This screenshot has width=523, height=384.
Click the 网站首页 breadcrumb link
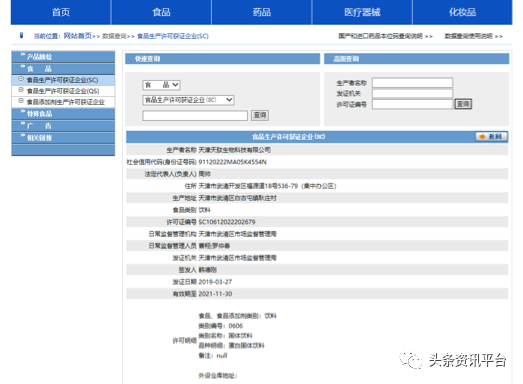[x=77, y=36]
